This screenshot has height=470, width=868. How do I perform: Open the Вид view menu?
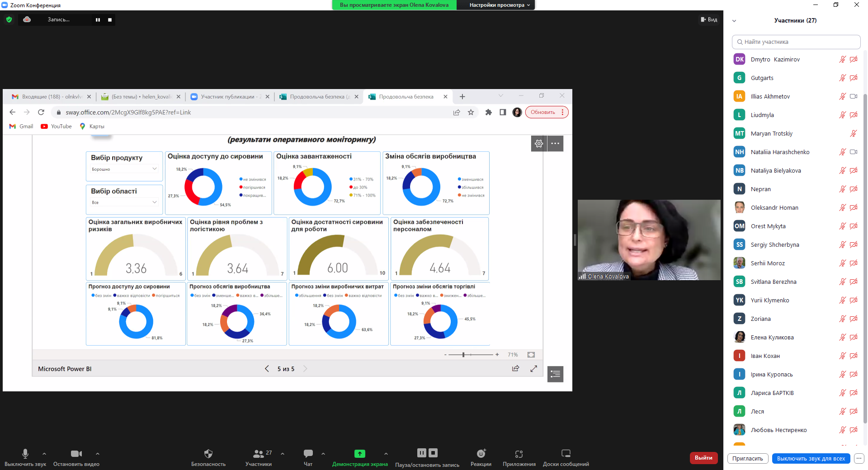[x=709, y=19]
